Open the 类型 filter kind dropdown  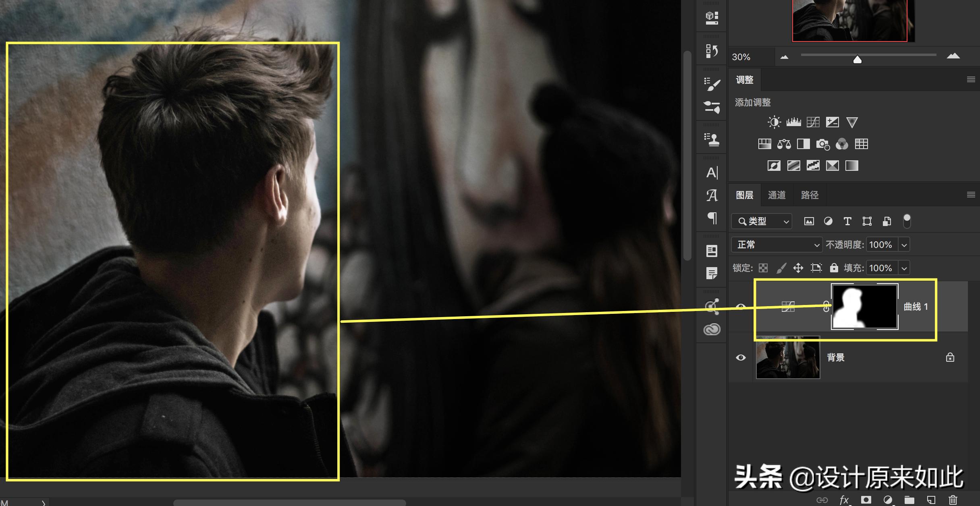(762, 221)
